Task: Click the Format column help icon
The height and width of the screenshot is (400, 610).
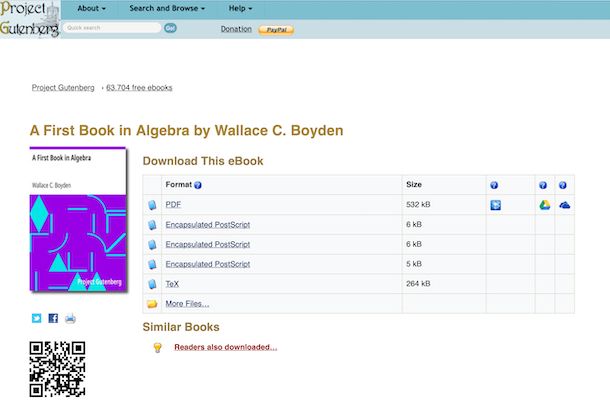Action: tap(198, 185)
